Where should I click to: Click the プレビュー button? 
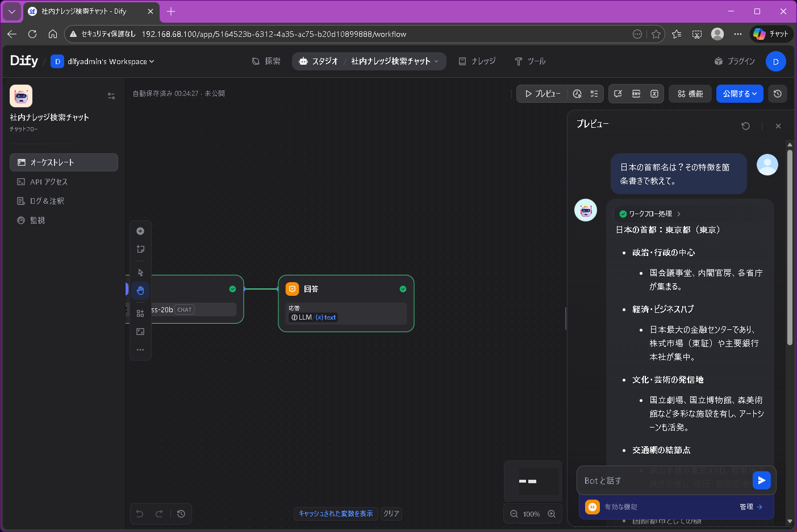click(541, 94)
